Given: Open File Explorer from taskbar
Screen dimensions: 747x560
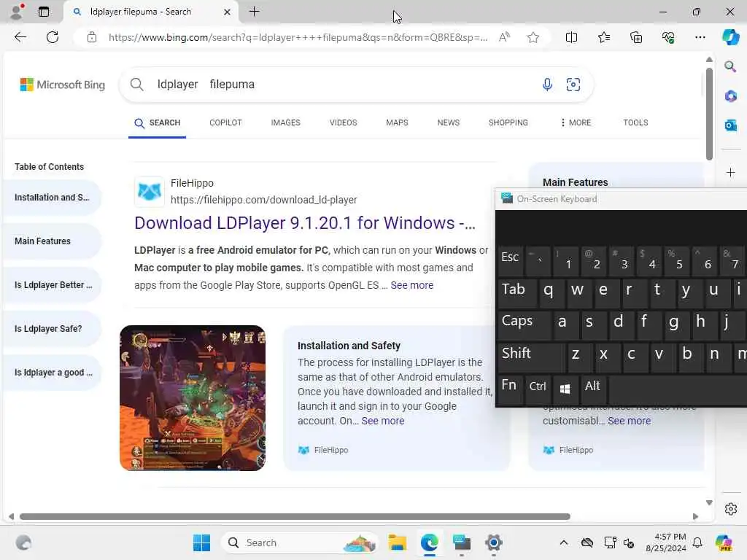Looking at the screenshot, I should coord(397,542).
